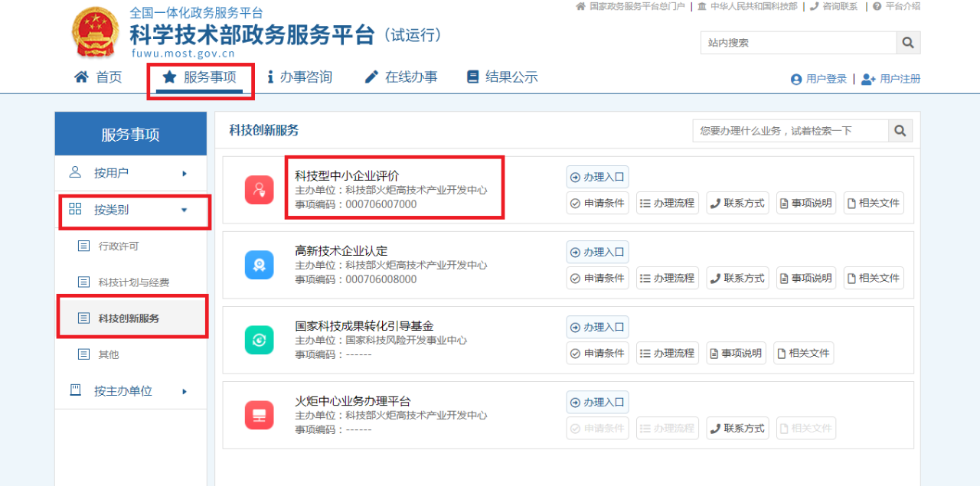View 申请条件 for 科技型中小企业评价

point(597,203)
